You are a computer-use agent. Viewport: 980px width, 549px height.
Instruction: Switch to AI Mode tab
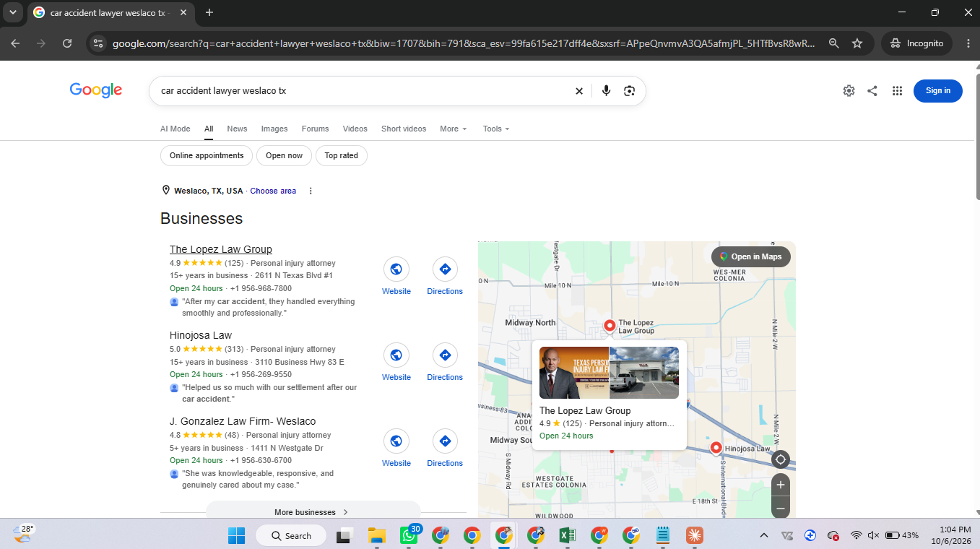click(175, 129)
